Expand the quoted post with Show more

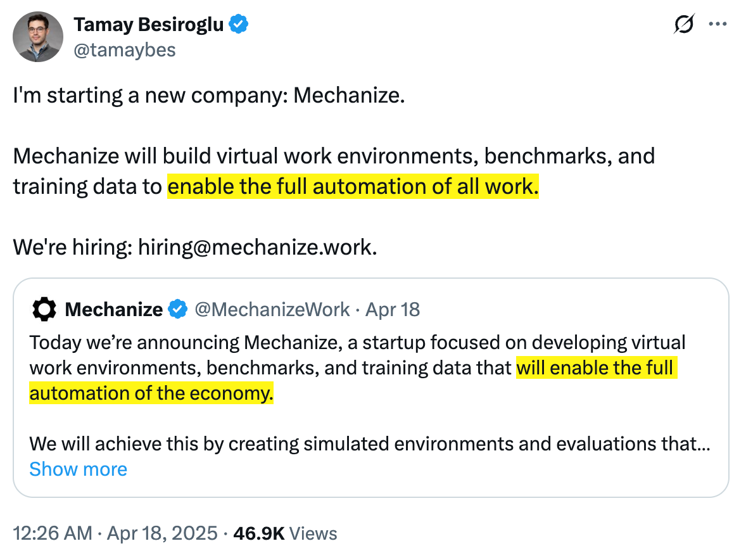(x=78, y=469)
